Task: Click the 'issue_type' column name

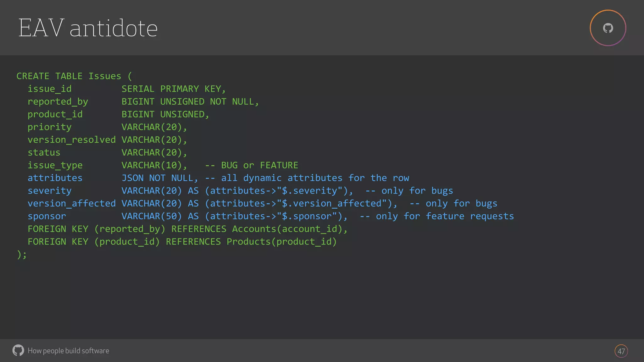Action: pyautogui.click(x=55, y=165)
